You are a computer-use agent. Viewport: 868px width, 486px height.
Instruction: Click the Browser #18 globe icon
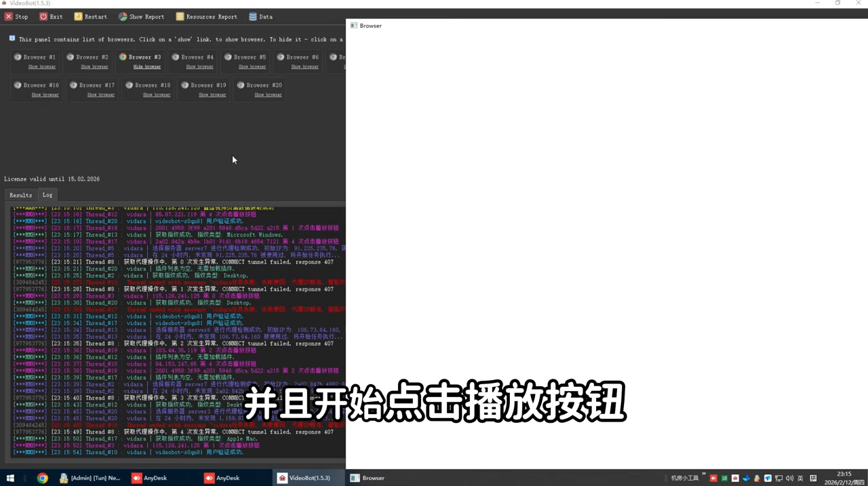coord(129,85)
